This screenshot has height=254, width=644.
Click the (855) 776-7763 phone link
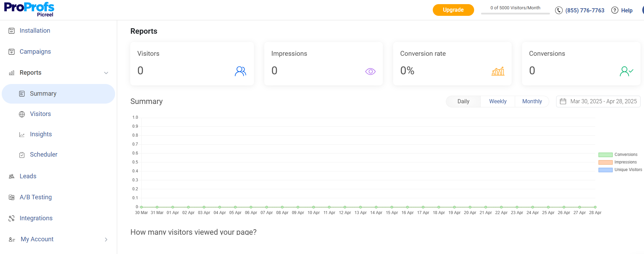point(584,11)
